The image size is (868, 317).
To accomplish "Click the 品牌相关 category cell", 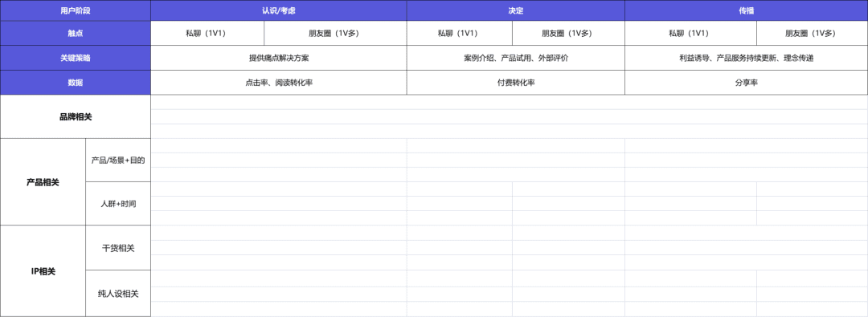I will tap(76, 116).
